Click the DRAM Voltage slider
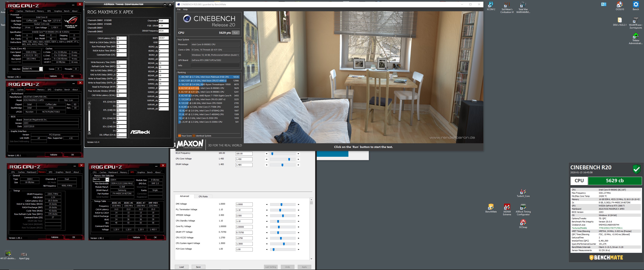Image resolution: width=644 pixels, height=270 pixels. [x=282, y=165]
